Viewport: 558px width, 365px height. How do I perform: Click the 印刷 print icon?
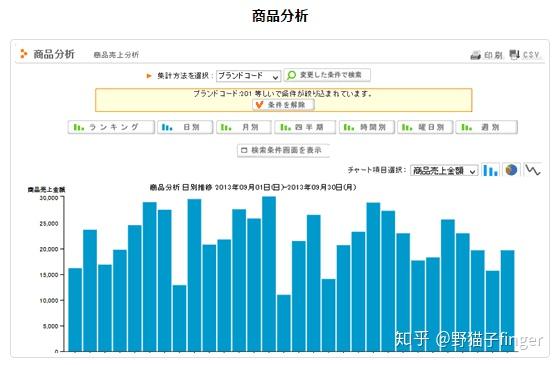(476, 55)
